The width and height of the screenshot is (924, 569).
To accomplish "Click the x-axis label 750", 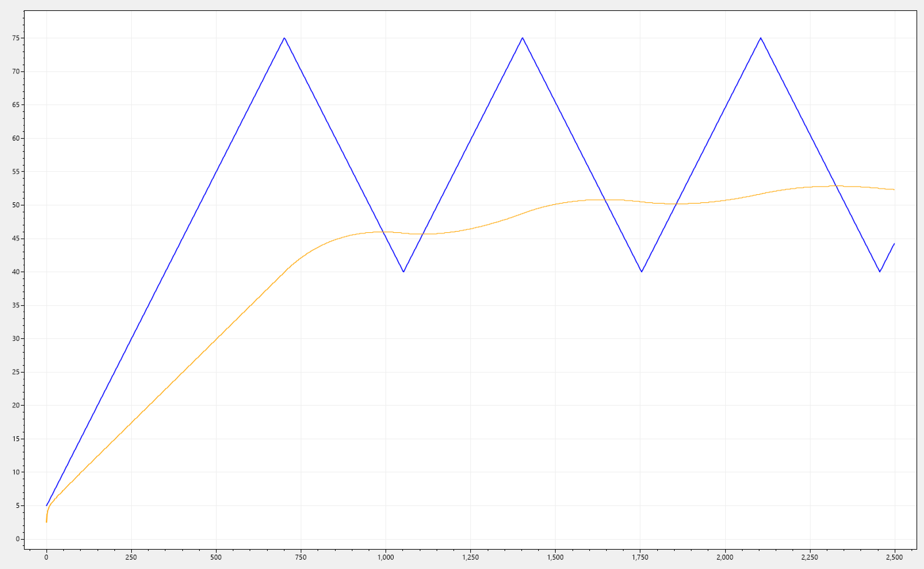I will 301,557.
